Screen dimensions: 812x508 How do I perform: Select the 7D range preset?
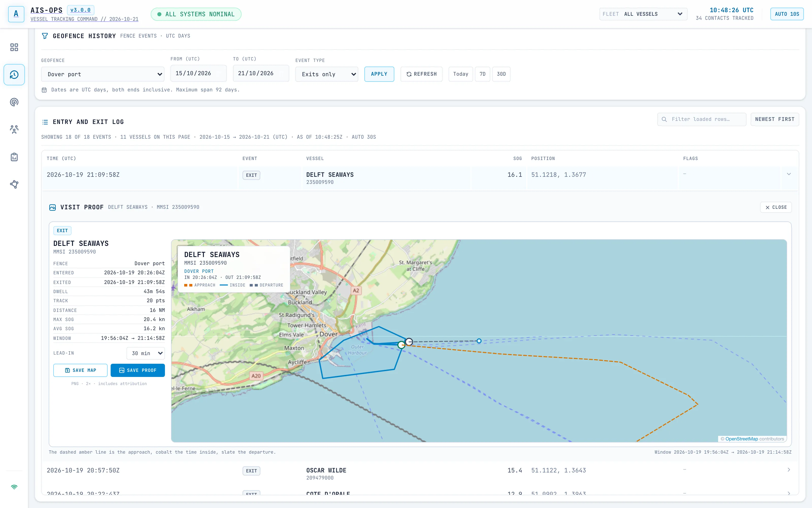point(482,74)
